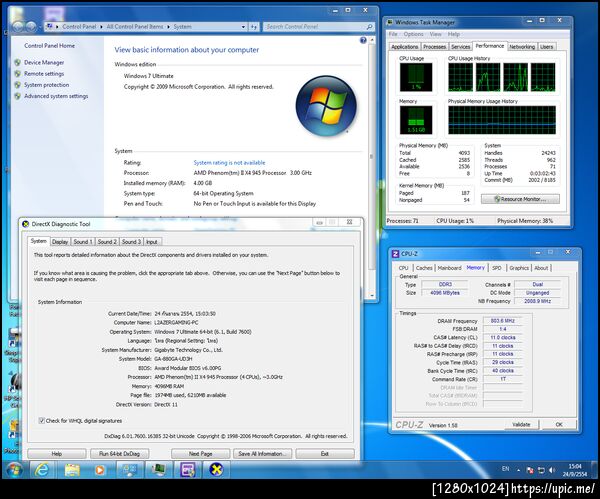The height and width of the screenshot is (499, 600).
Task: Switch to Mainboard tab in CPU-Z
Action: coord(449,268)
